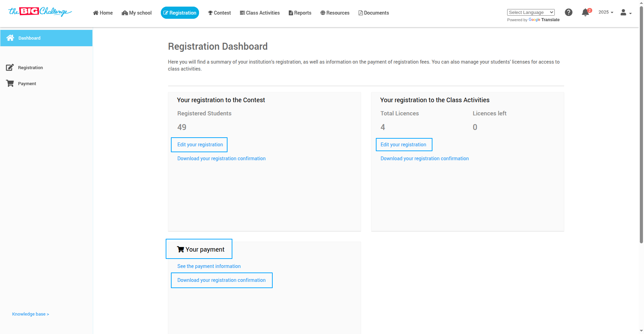Edit your Contest registration

click(199, 145)
